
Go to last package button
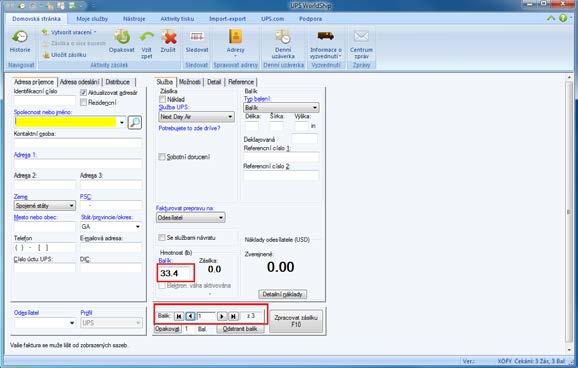[x=233, y=316]
